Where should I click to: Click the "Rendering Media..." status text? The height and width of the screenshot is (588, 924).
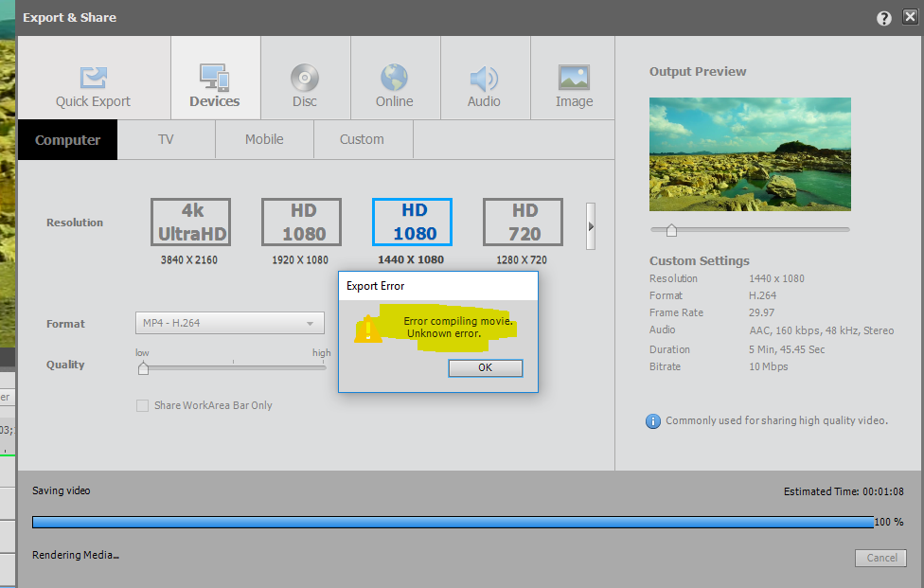(76, 555)
